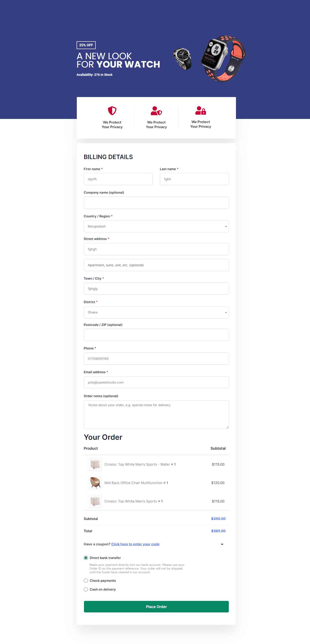Click the user with shield icon

click(x=156, y=110)
